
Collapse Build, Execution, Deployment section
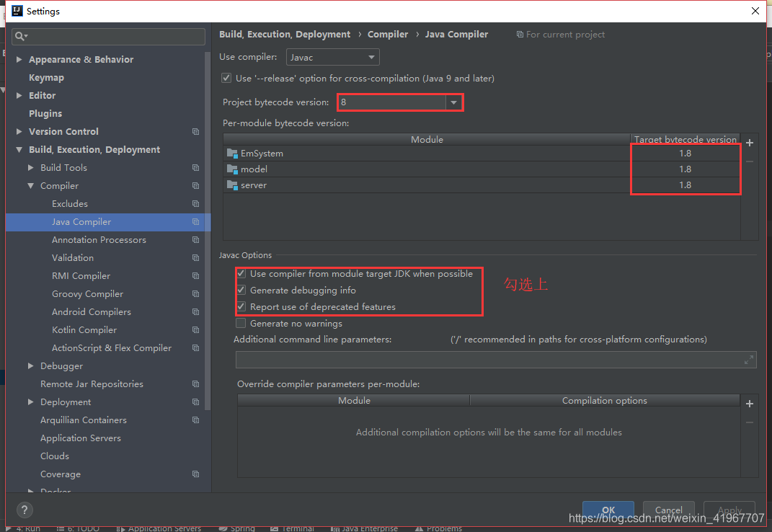tap(19, 150)
